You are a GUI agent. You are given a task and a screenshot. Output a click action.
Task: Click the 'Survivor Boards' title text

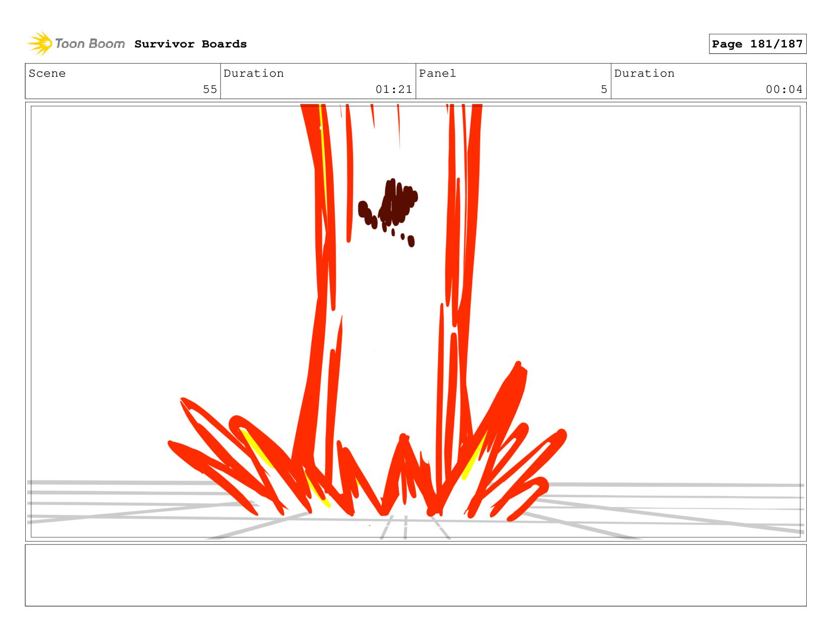[190, 44]
